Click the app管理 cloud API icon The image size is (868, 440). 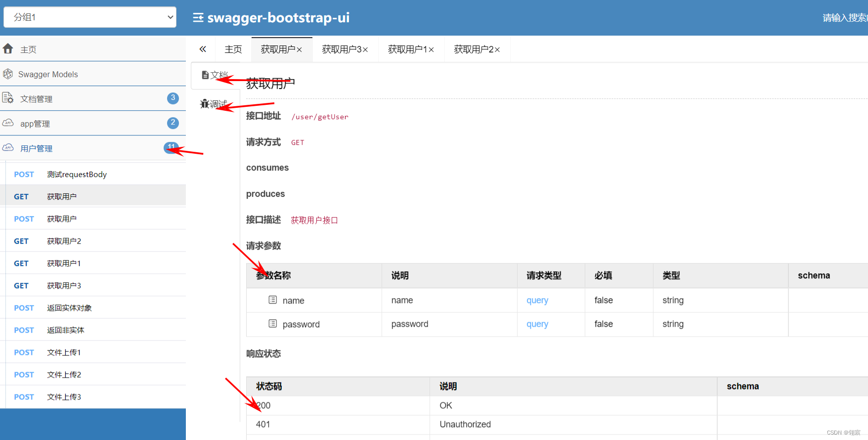tap(8, 123)
